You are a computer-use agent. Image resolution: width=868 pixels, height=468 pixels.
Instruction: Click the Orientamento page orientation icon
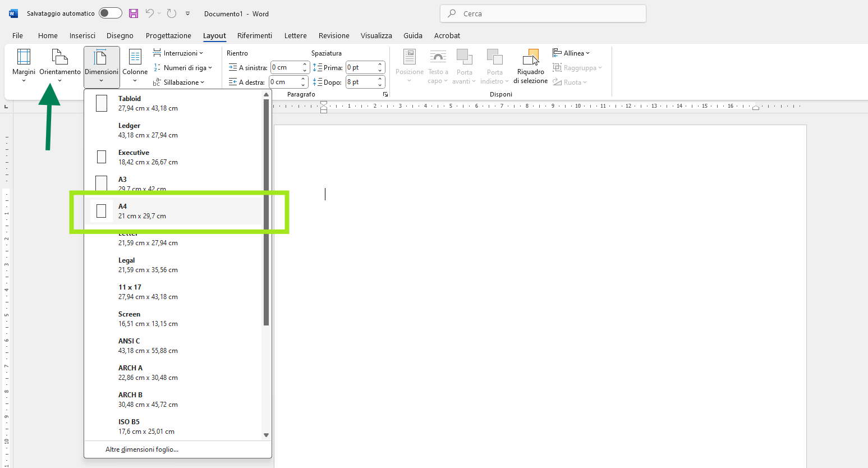click(x=59, y=58)
